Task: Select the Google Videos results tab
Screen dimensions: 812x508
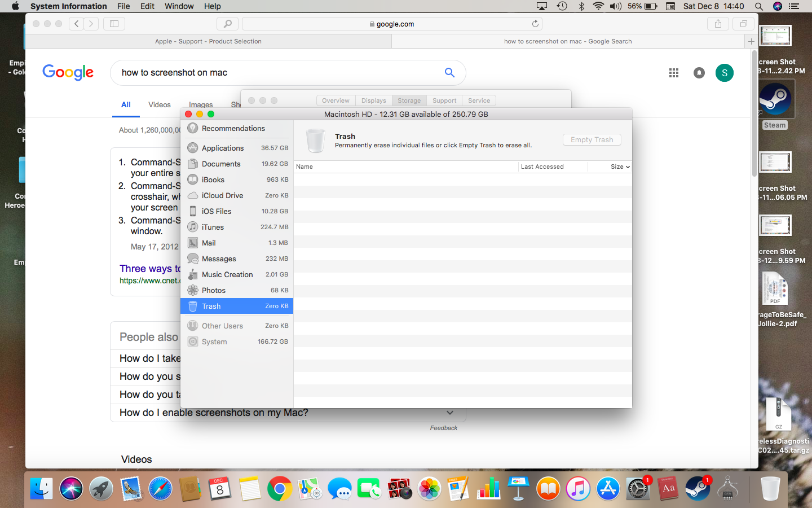Action: click(x=160, y=105)
